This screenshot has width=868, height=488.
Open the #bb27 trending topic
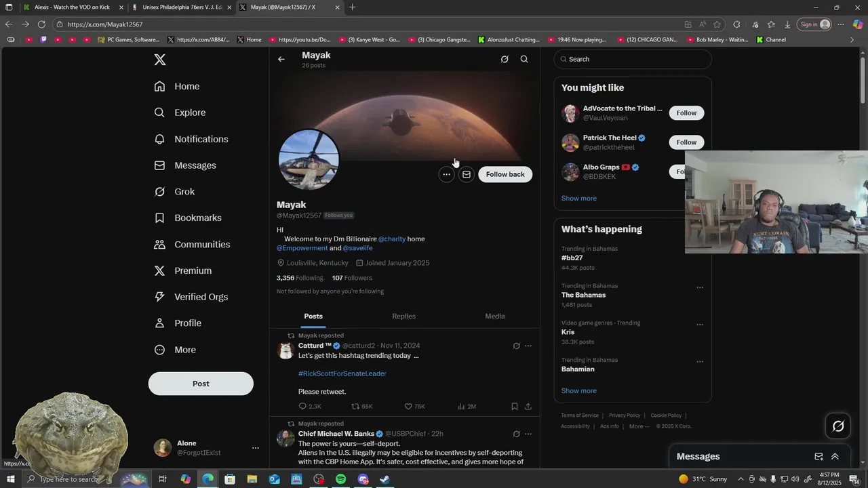[x=572, y=258]
